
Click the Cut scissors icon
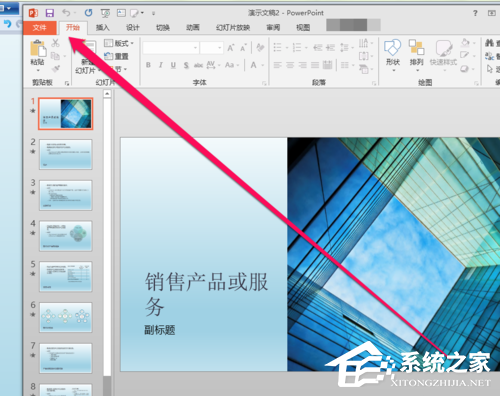[x=55, y=43]
